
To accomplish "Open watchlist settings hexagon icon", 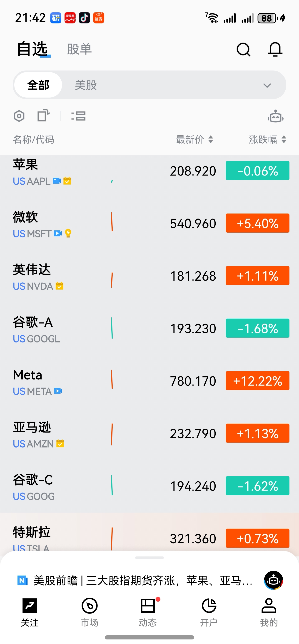I will pyautogui.click(x=19, y=116).
